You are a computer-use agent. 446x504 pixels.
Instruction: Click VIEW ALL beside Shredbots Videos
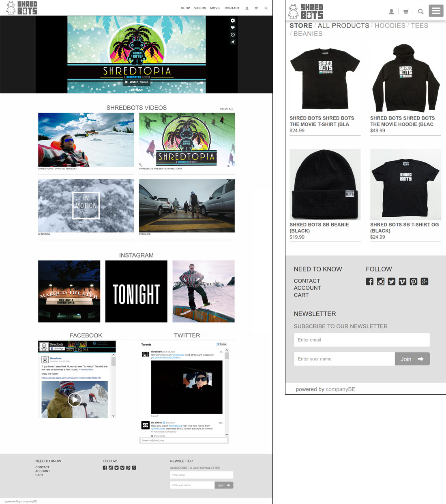pos(227,109)
